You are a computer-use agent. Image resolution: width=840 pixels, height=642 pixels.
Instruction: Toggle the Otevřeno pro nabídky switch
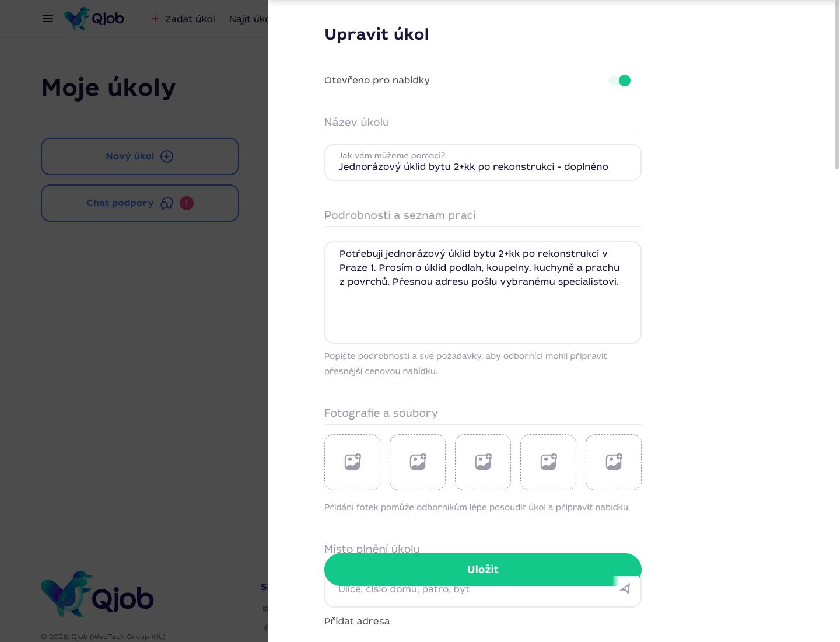(619, 81)
